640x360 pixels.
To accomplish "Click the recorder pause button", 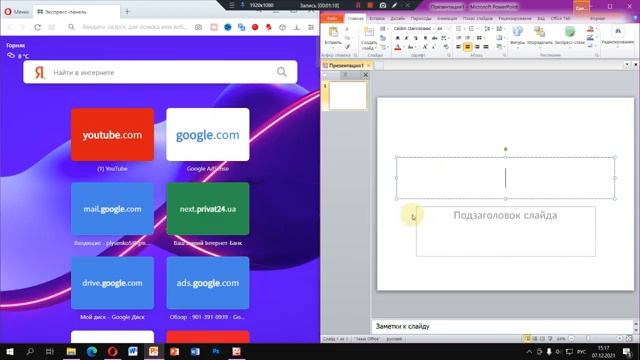I will tap(358, 5).
